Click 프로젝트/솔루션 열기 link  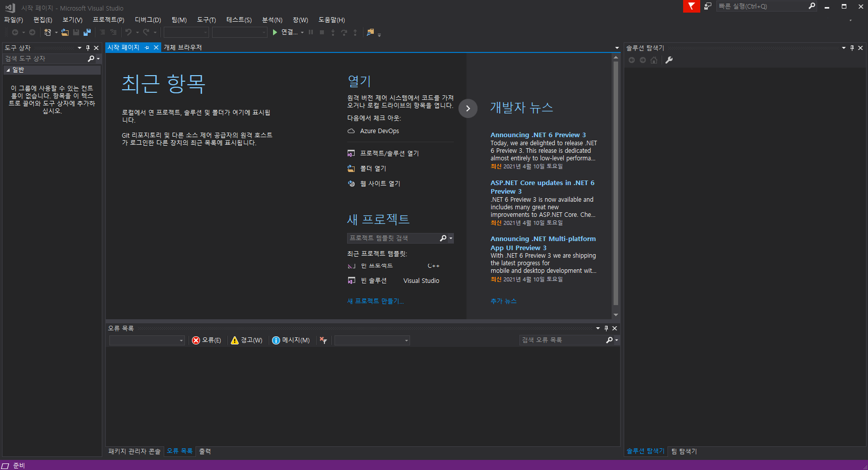(389, 153)
